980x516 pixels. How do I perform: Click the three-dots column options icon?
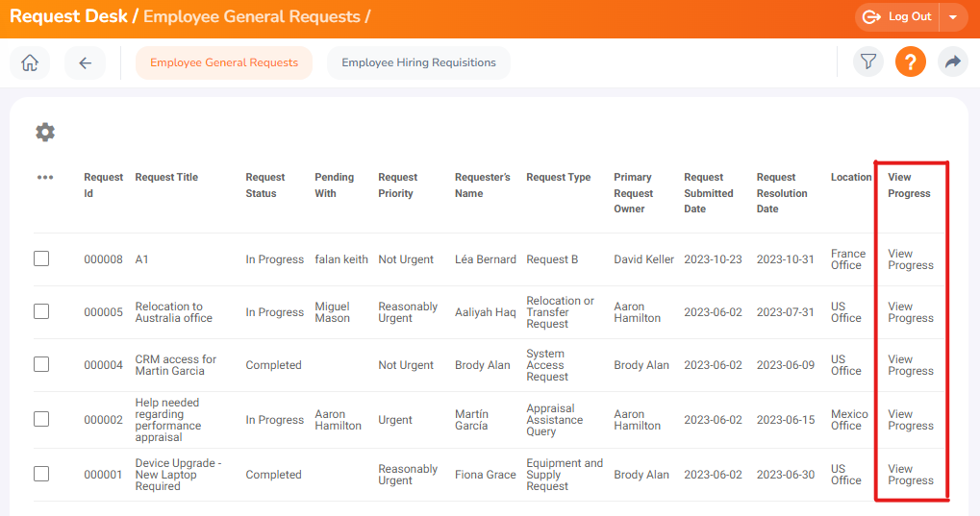(45, 178)
